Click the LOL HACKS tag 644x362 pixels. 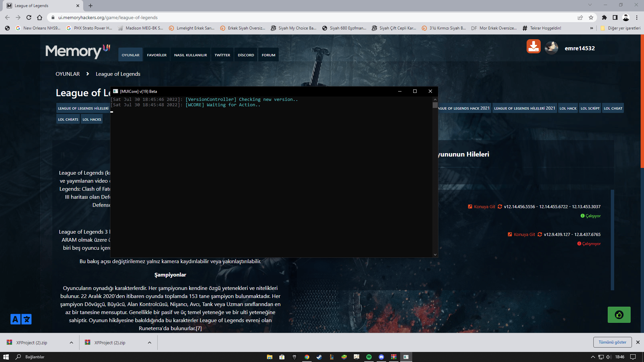pyautogui.click(x=92, y=119)
